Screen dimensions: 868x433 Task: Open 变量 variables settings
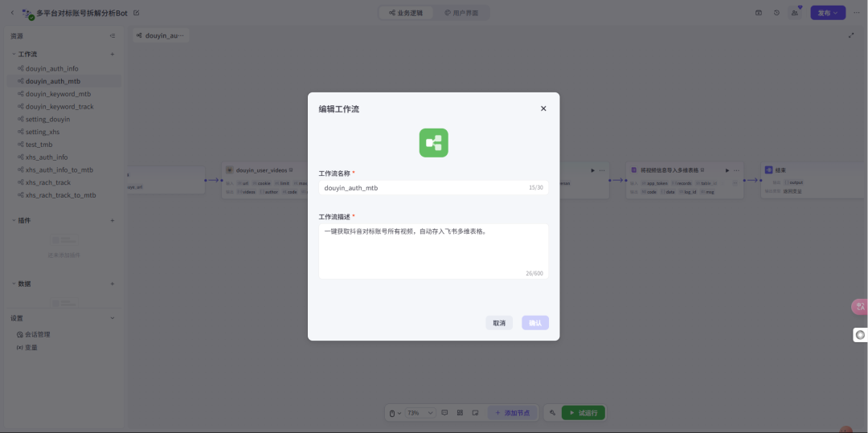[27, 347]
